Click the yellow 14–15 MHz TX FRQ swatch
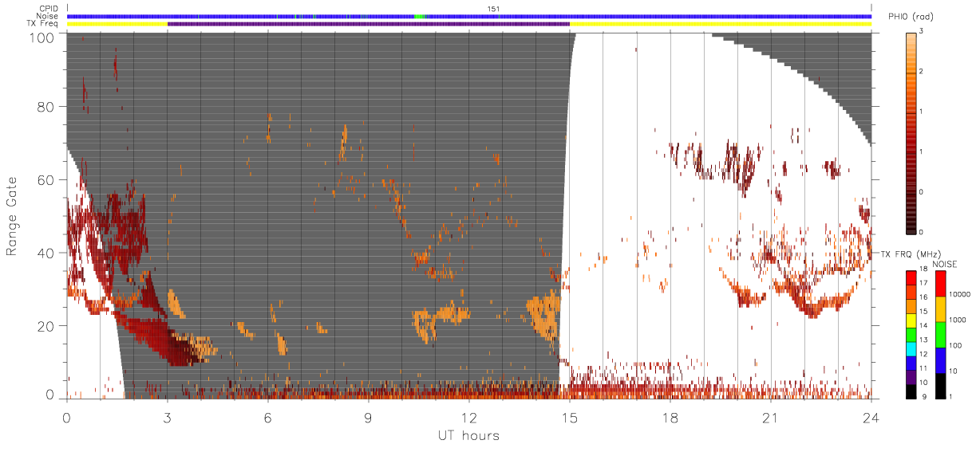Viewport: 980px width, 452px height. point(911,320)
